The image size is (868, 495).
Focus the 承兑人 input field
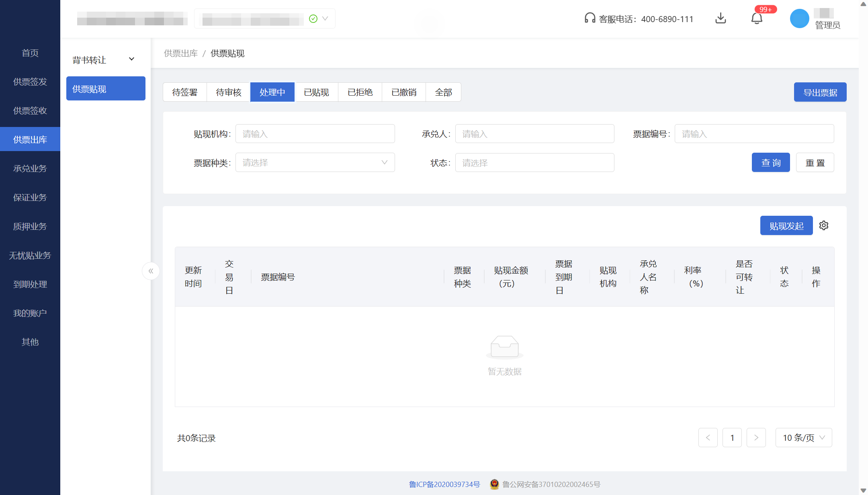(x=534, y=133)
